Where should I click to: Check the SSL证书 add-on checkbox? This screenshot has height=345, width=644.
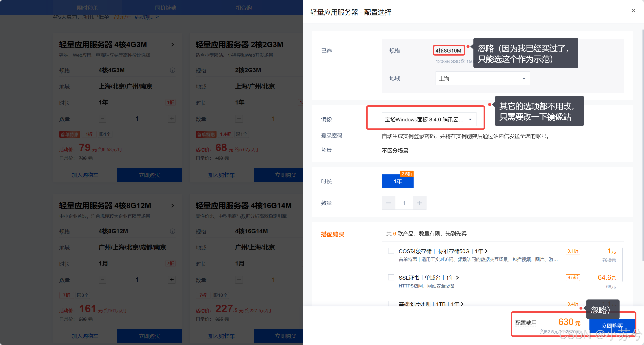click(391, 277)
